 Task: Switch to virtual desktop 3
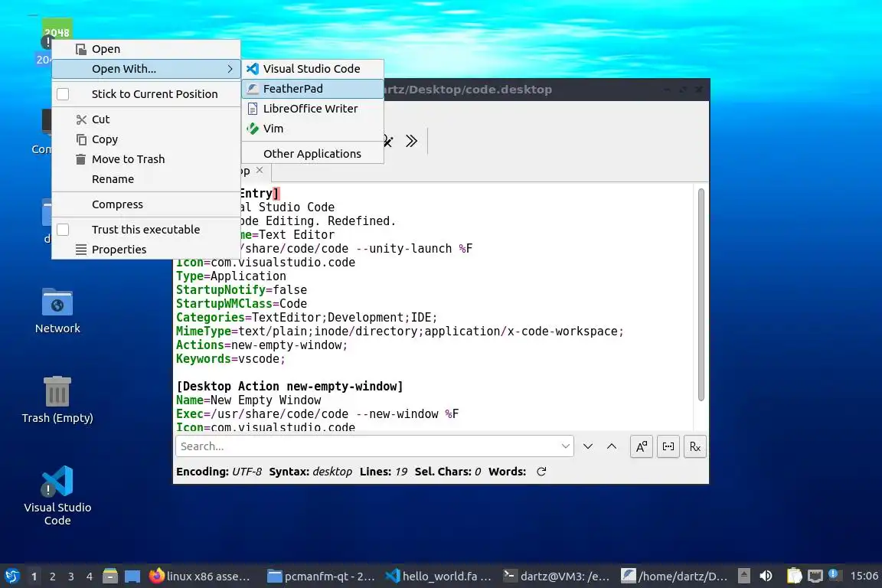pos(71,577)
